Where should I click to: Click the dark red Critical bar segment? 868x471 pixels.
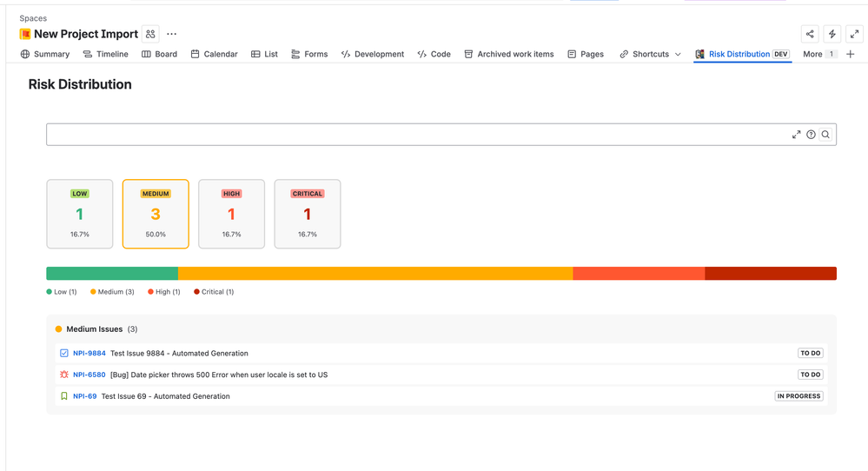click(x=771, y=274)
